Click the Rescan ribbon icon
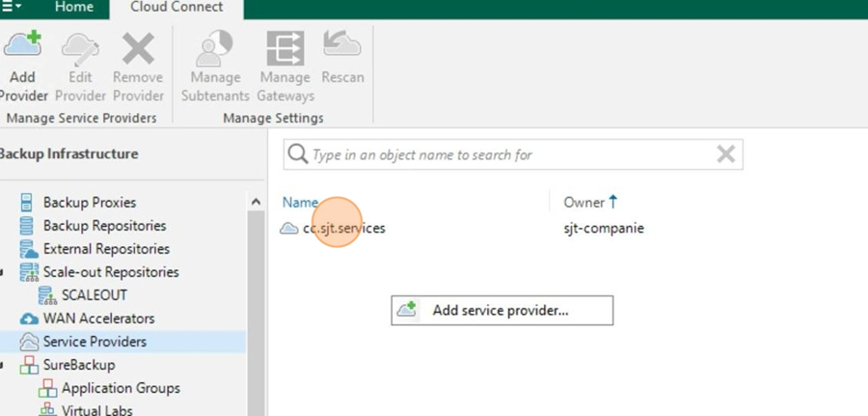The height and width of the screenshot is (416, 868). [x=342, y=44]
